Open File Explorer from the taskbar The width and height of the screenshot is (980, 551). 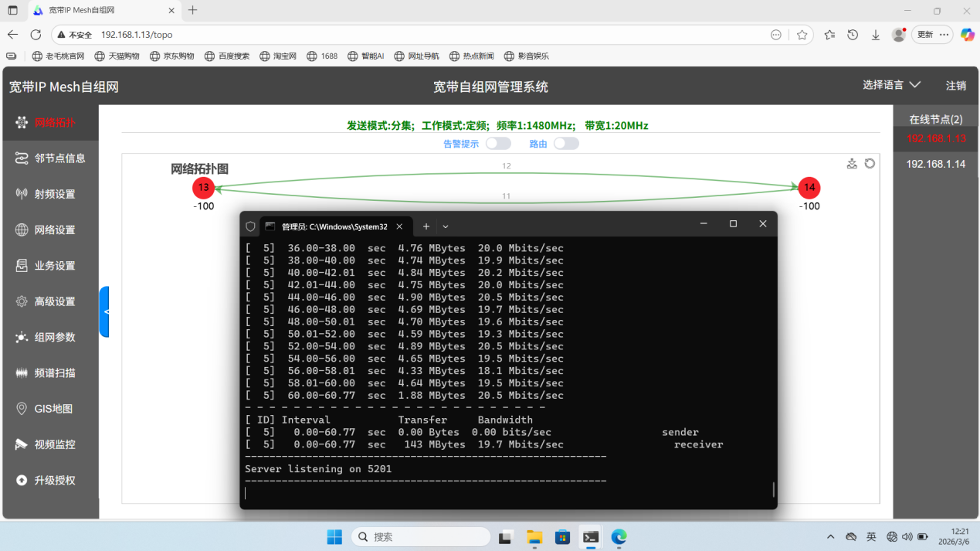[534, 536]
